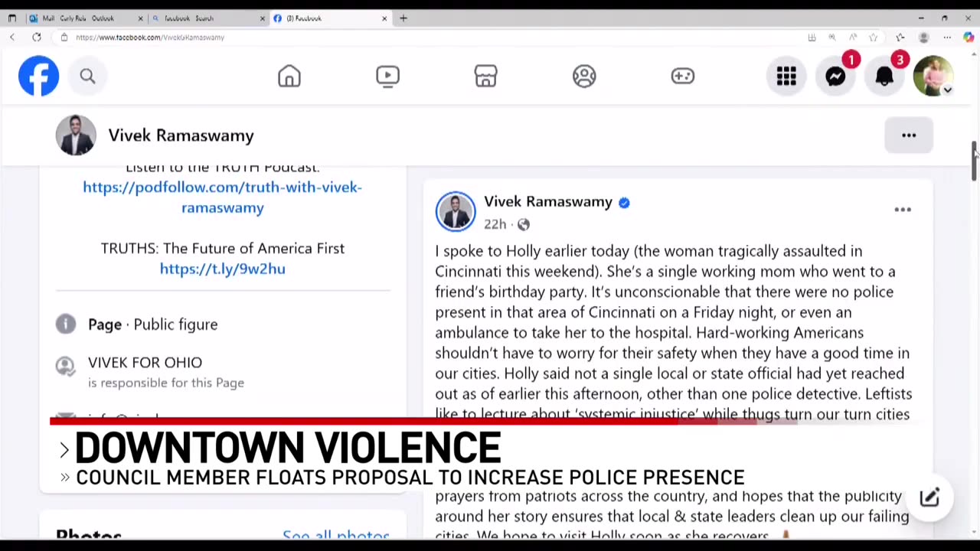This screenshot has height=551, width=980.
Task: Open the Groups icon in top navigation
Action: [x=584, y=76]
